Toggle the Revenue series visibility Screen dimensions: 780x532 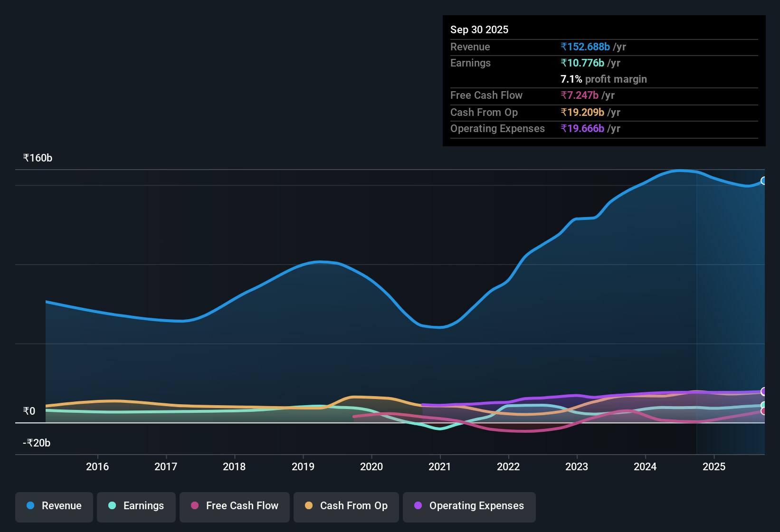pyautogui.click(x=54, y=506)
